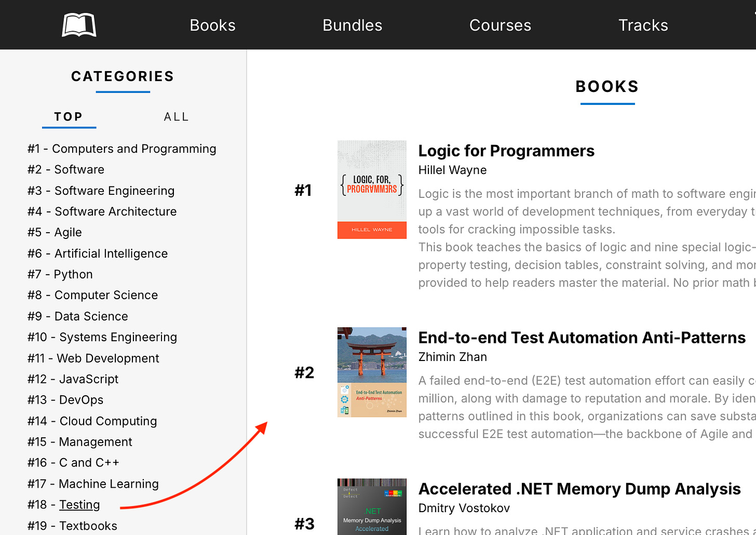Image resolution: width=756 pixels, height=535 pixels.
Task: Open the Data Science category
Action: coord(77,316)
